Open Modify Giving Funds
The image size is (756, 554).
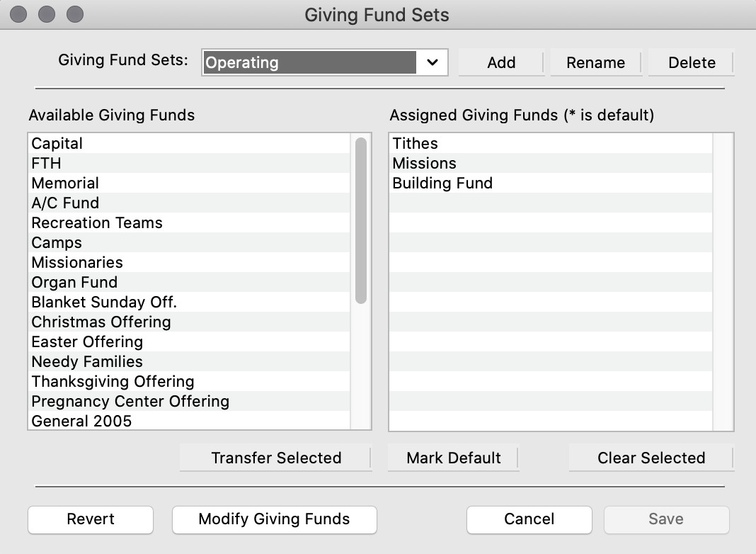[x=275, y=519]
